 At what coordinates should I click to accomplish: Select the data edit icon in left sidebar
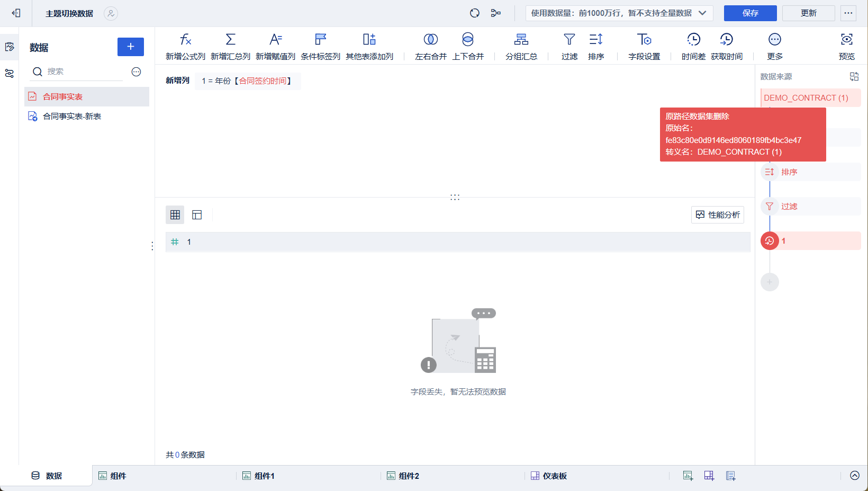click(10, 47)
